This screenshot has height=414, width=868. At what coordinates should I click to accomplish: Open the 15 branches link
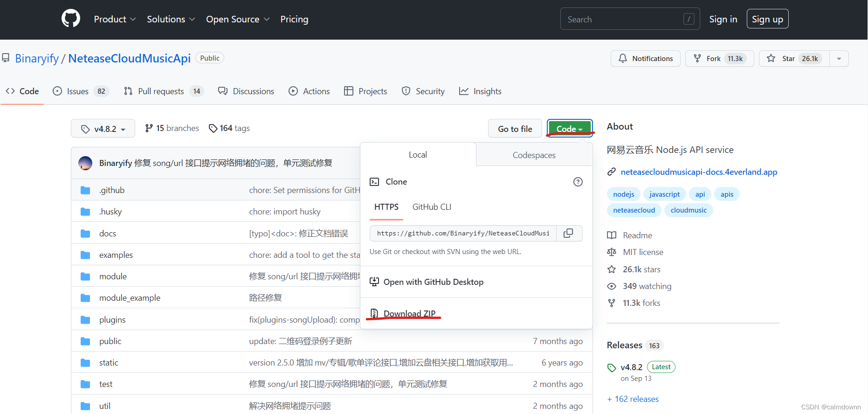click(x=172, y=128)
